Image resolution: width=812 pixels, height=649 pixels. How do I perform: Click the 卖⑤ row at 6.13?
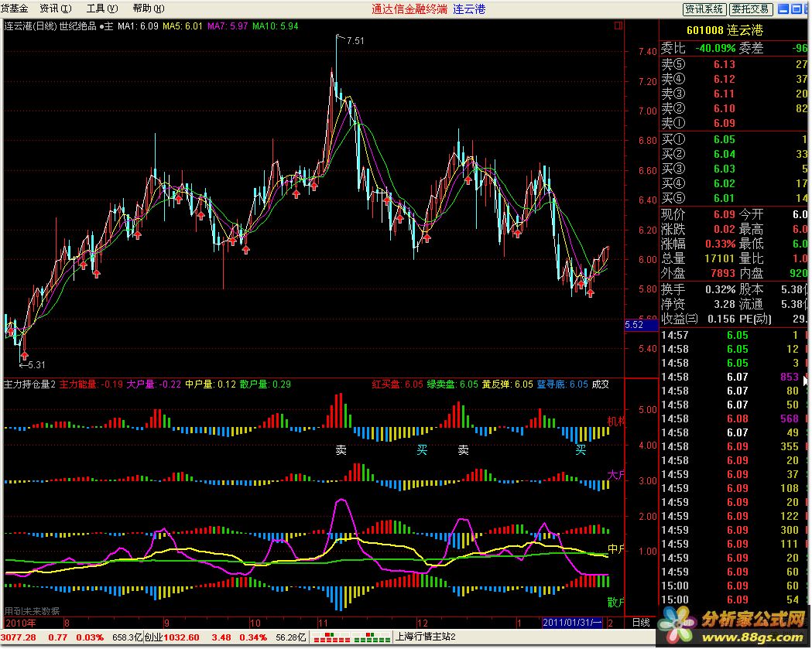(x=735, y=65)
